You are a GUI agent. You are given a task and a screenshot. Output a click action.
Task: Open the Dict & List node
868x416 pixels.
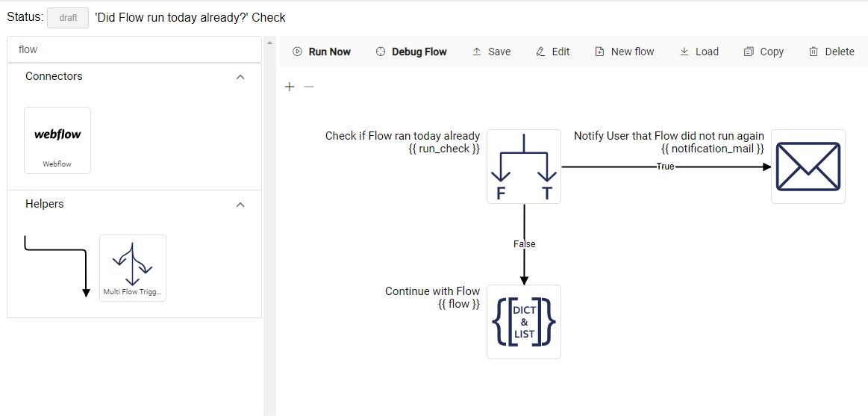tap(524, 322)
